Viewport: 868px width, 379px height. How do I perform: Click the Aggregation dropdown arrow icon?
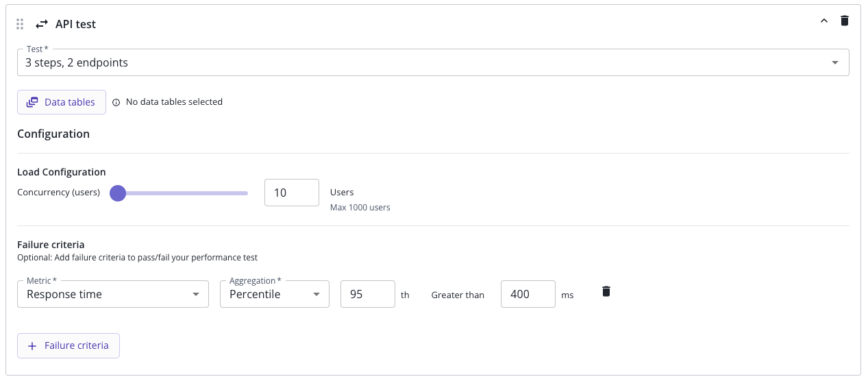(x=317, y=294)
